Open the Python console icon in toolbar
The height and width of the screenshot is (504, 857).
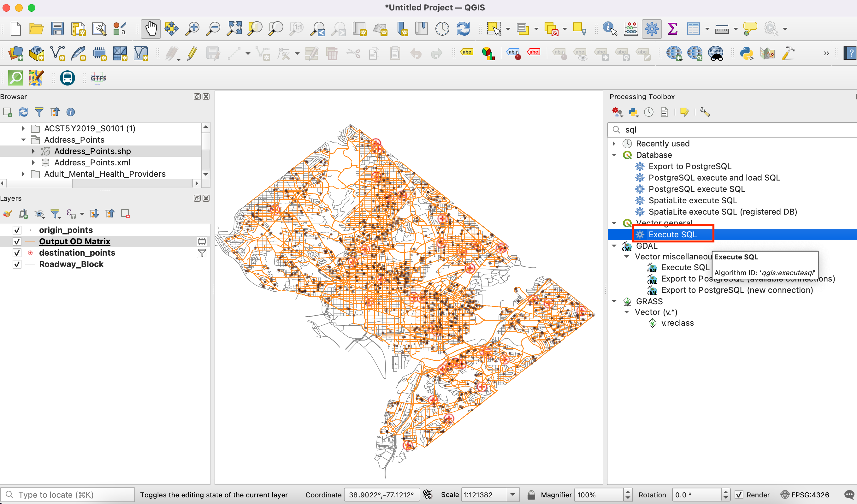pyautogui.click(x=747, y=53)
